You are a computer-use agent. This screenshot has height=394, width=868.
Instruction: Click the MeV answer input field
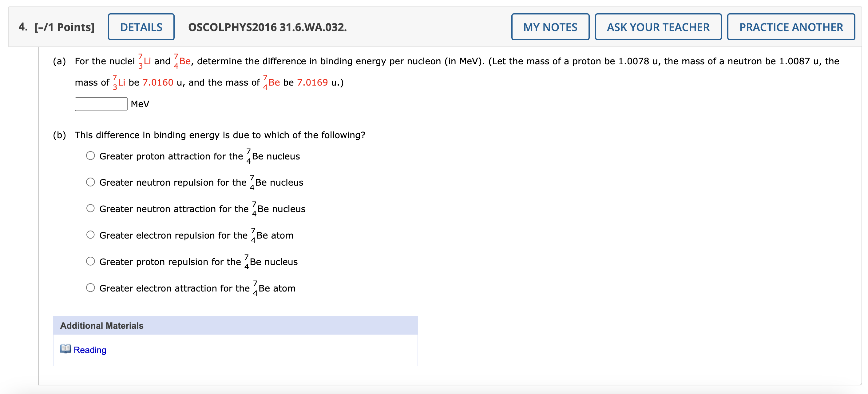[x=101, y=104]
